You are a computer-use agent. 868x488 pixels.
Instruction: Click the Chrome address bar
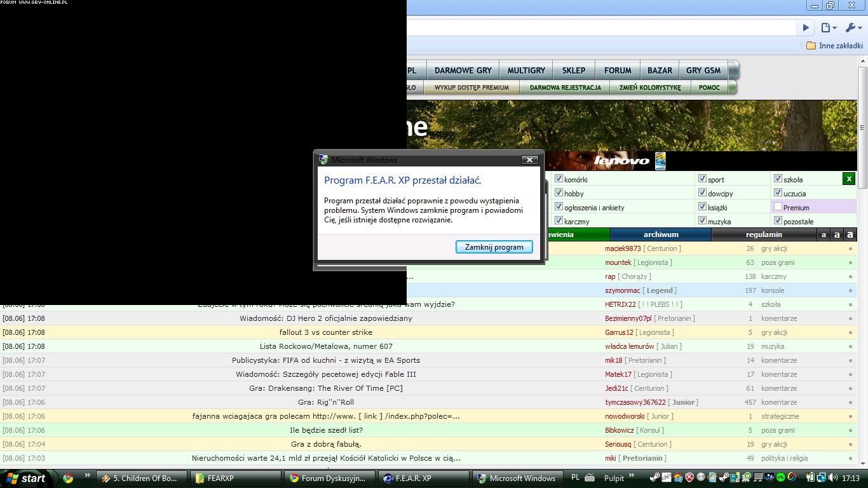[600, 27]
